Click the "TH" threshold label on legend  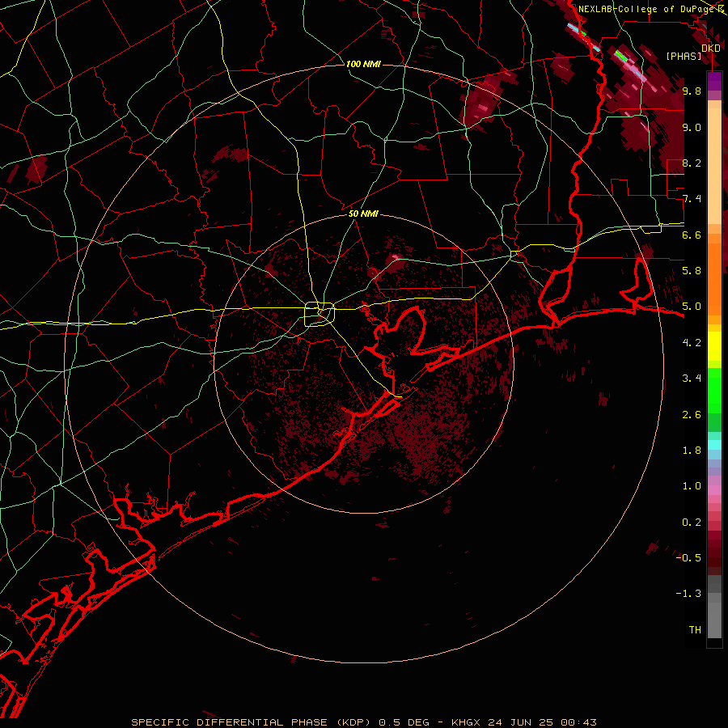click(x=695, y=630)
